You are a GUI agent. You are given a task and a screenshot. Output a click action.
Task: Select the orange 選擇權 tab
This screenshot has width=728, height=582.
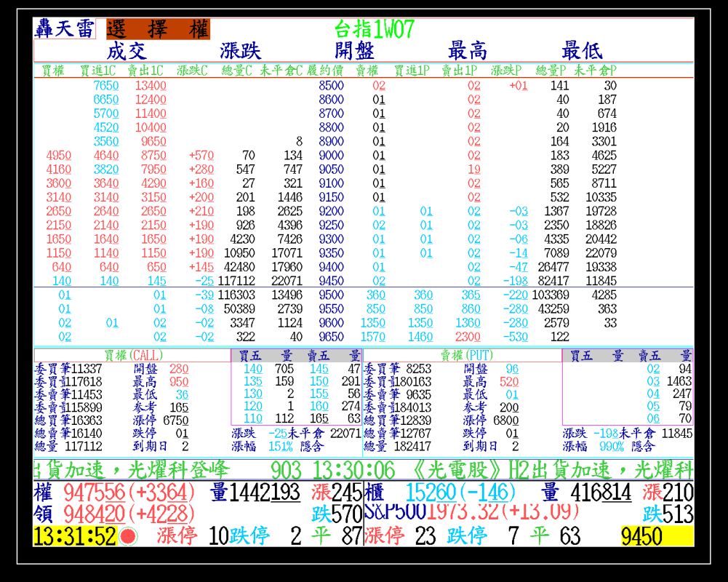pyautogui.click(x=158, y=29)
